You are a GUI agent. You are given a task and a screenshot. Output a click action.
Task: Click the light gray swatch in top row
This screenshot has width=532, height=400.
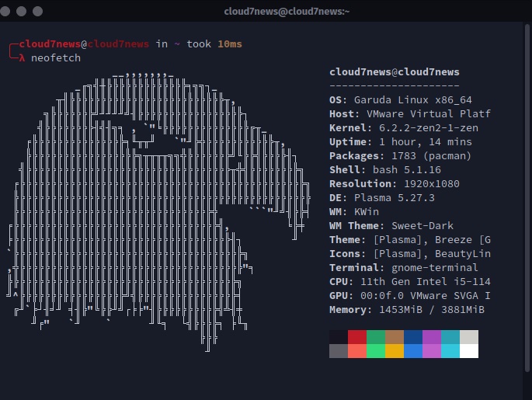click(469, 337)
